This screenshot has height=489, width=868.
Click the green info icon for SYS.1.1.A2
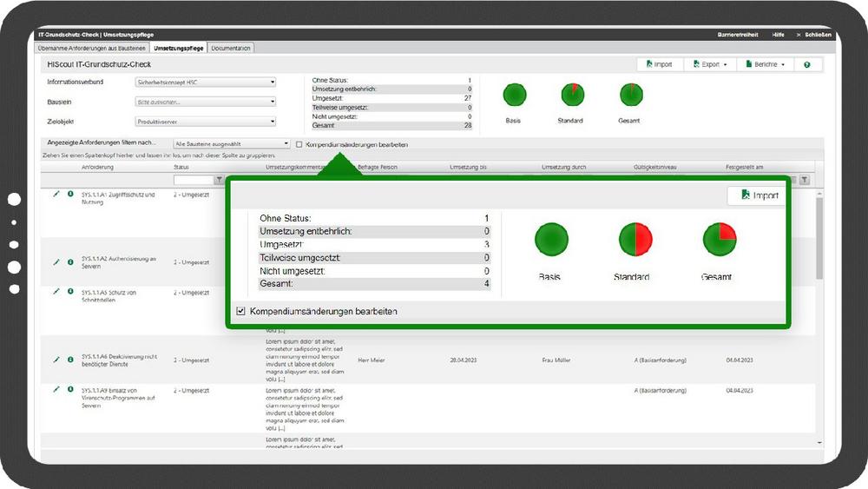click(70, 261)
